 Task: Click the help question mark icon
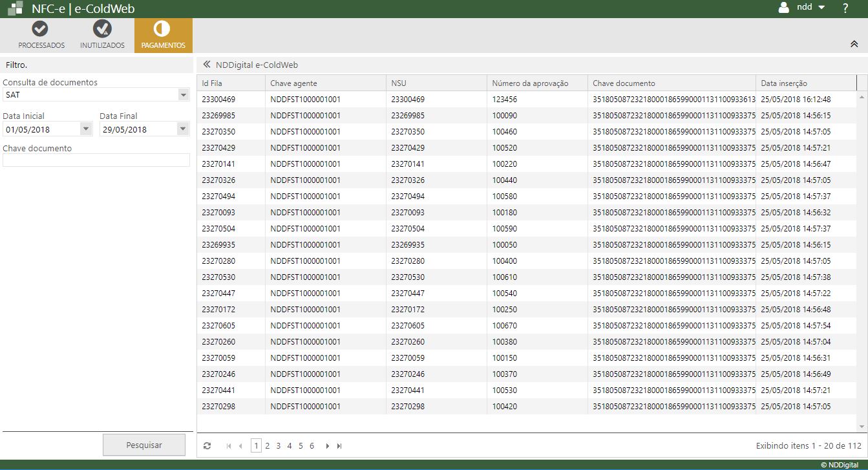tap(845, 8)
